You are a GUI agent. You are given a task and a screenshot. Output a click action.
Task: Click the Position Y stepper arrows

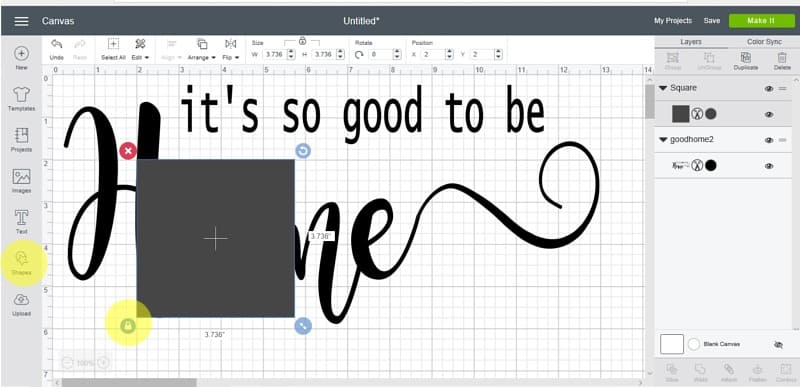pyautogui.click(x=498, y=54)
